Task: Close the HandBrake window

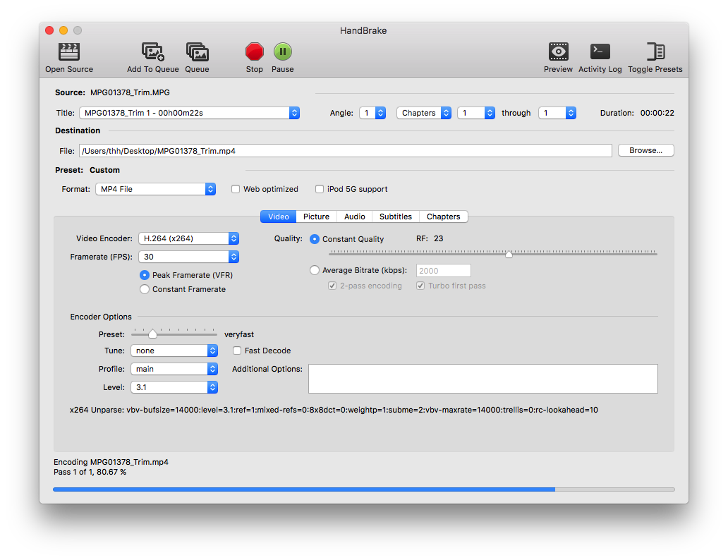Action: pyautogui.click(x=49, y=30)
